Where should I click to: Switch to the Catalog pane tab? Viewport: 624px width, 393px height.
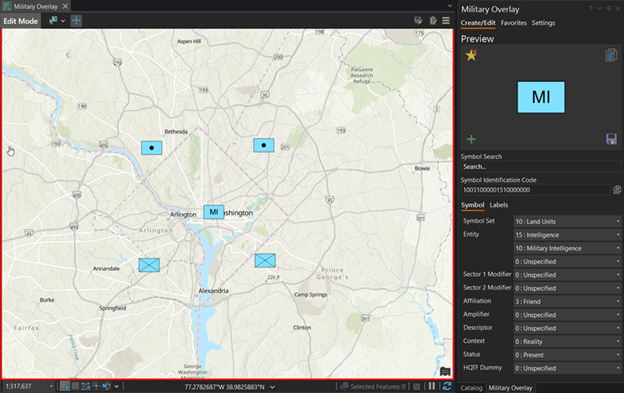pos(471,388)
